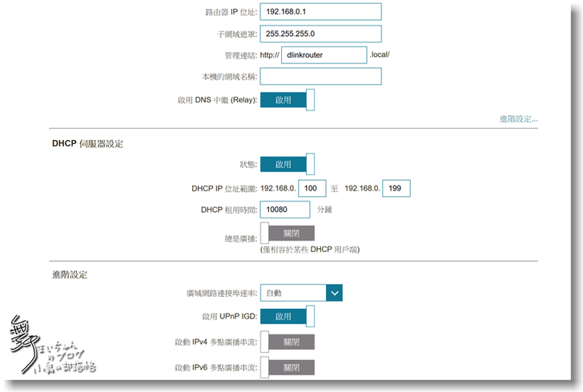583x392 pixels.
Task: Click the dlinkrouter management link field
Action: click(x=324, y=55)
